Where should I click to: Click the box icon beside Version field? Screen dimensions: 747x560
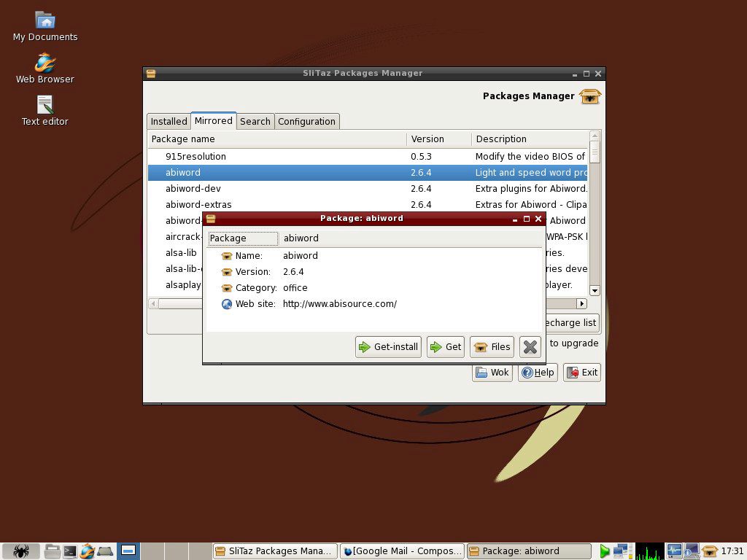[x=227, y=273]
